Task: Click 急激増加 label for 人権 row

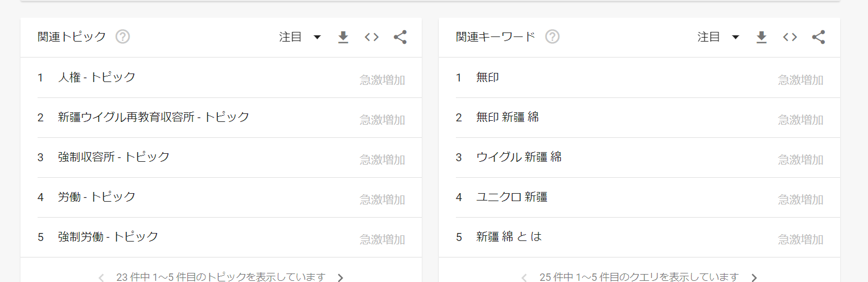Action: [x=382, y=80]
